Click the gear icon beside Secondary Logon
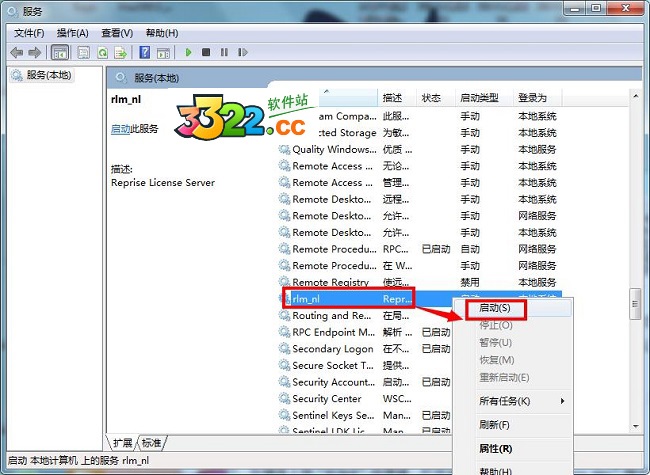650x475 pixels. pos(284,349)
